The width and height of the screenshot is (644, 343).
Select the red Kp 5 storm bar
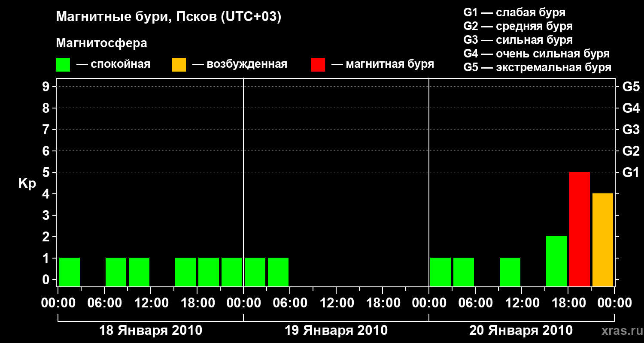click(x=580, y=229)
